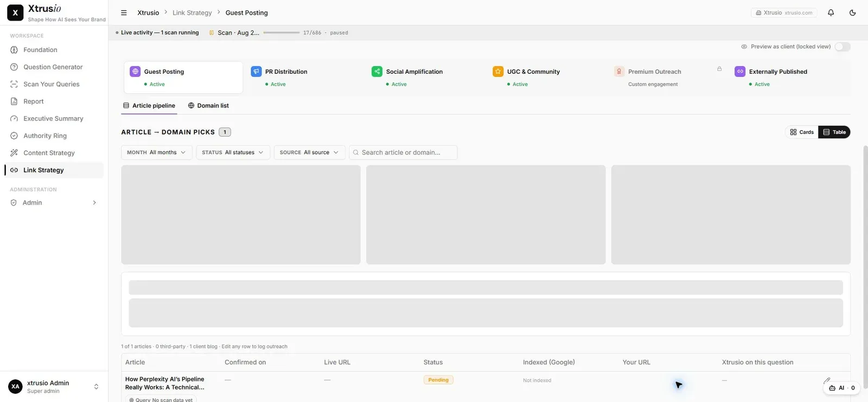Select the UGC & Community strategy card
The image size is (868, 402).
(x=546, y=77)
